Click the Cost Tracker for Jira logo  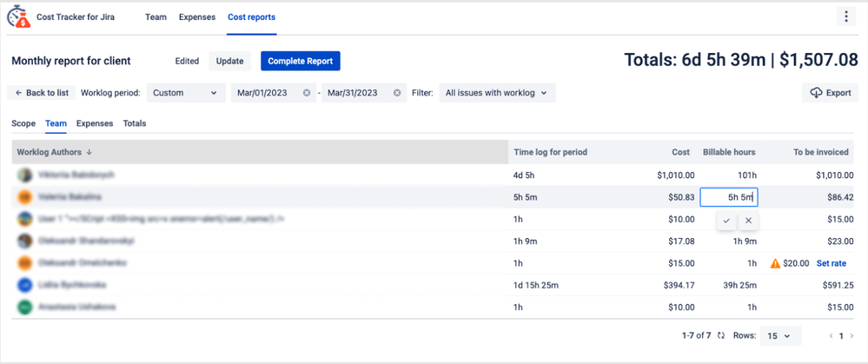(18, 17)
